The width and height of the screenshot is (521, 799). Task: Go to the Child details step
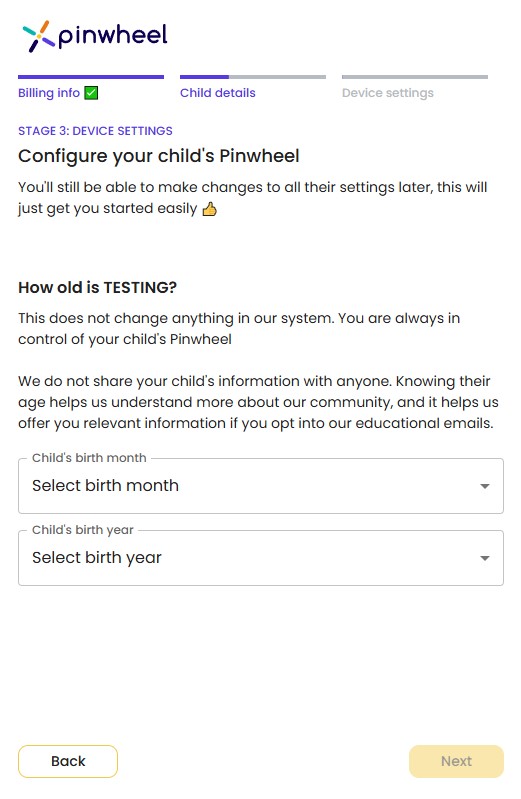coord(218,93)
